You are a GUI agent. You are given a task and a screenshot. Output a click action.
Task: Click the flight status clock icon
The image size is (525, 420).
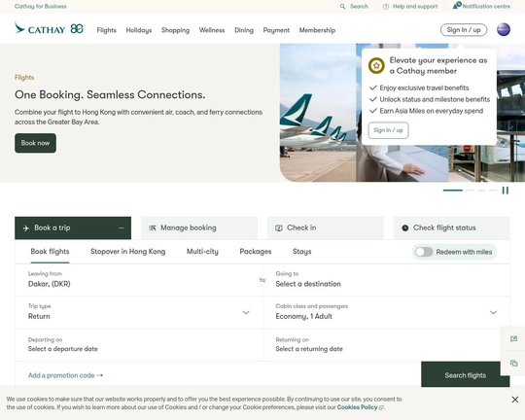point(404,228)
